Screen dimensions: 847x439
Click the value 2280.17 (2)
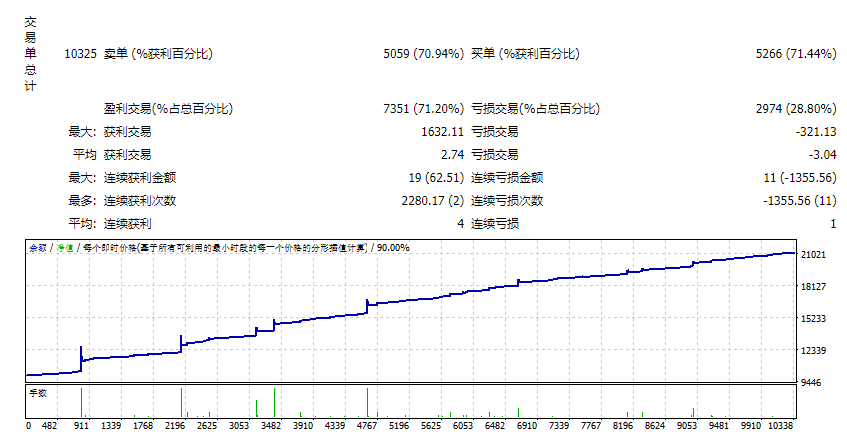[x=433, y=201]
